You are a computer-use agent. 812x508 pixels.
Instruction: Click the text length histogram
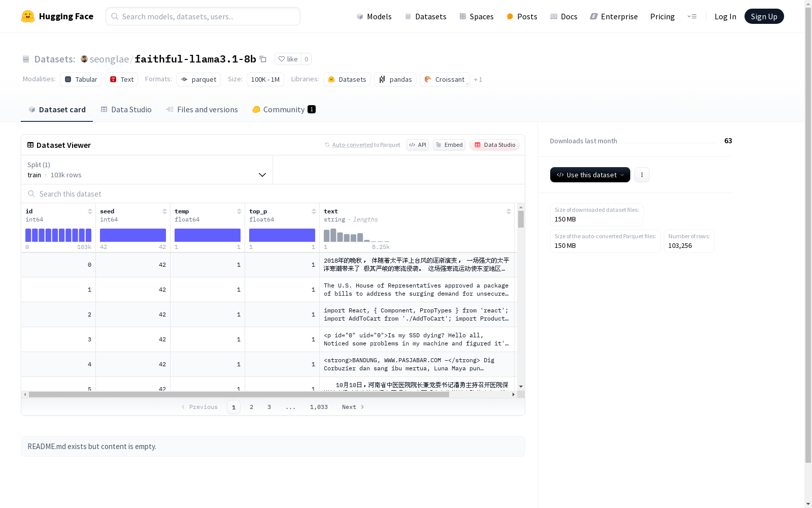(357, 235)
